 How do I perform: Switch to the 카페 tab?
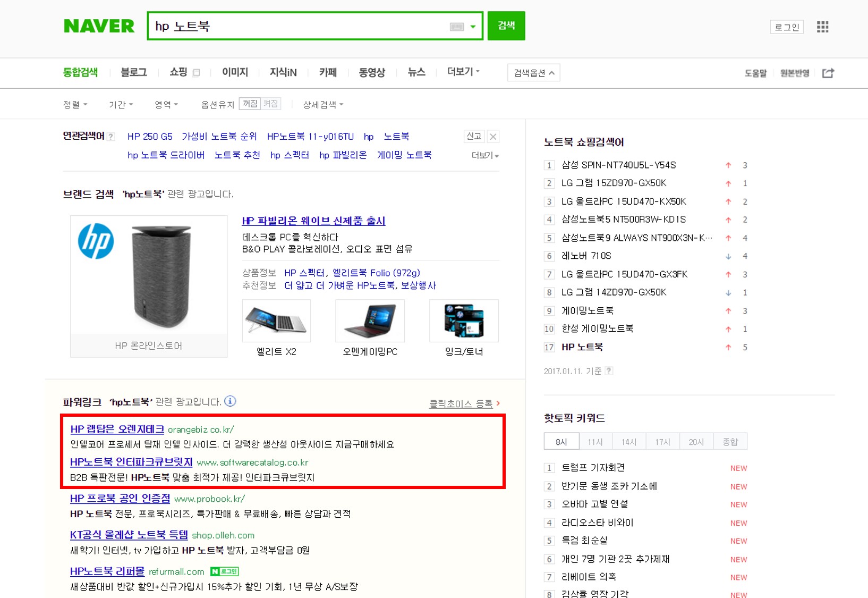(328, 72)
